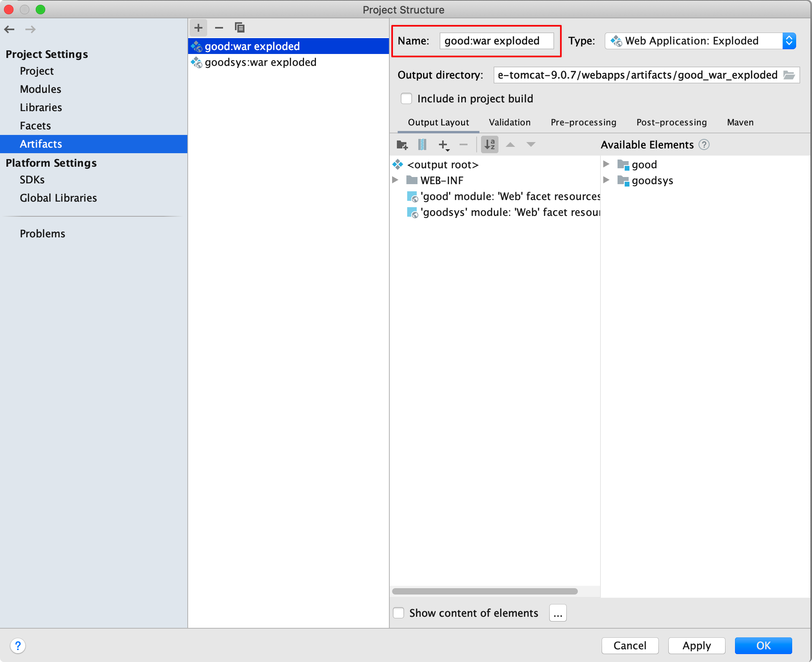Click the Apply button

point(697,646)
